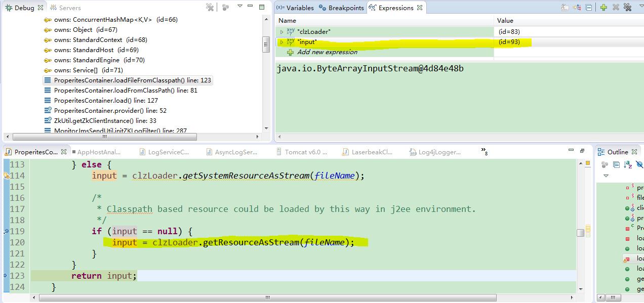Click the line 119 marker in the editor ruler
Viewport: 644px width, 303px height.
[x=6, y=231]
